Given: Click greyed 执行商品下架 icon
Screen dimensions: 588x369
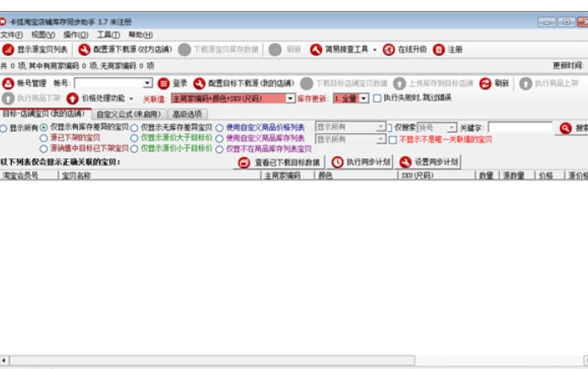Looking at the screenshot, I should coord(8,98).
